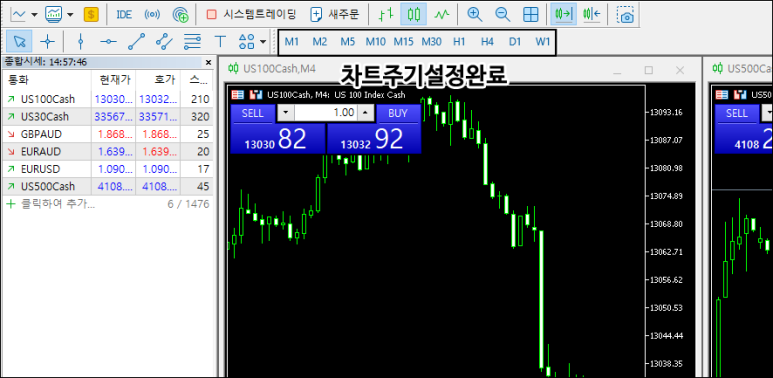The width and height of the screenshot is (773, 378).
Task: Click SELL button on US500Cash chart
Action: [x=737, y=113]
